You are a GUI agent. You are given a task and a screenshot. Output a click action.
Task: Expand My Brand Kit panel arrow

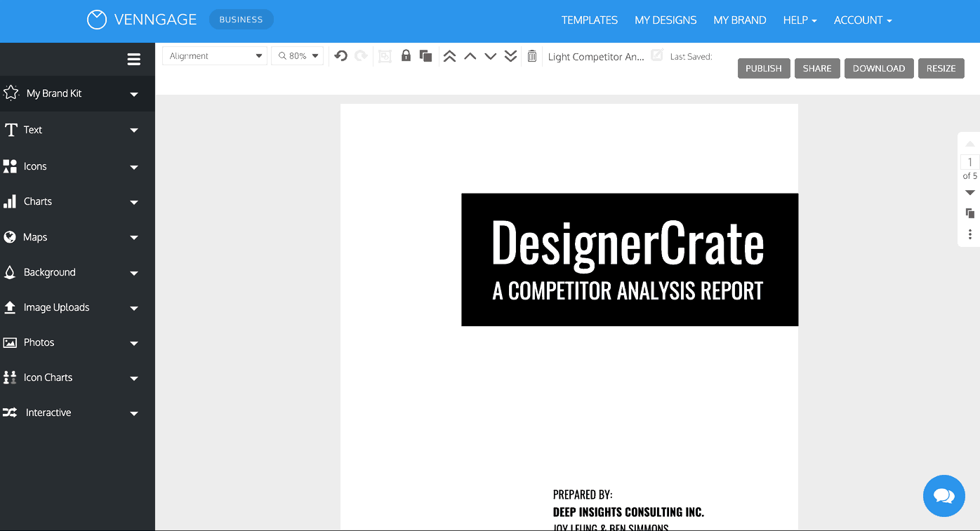[134, 94]
